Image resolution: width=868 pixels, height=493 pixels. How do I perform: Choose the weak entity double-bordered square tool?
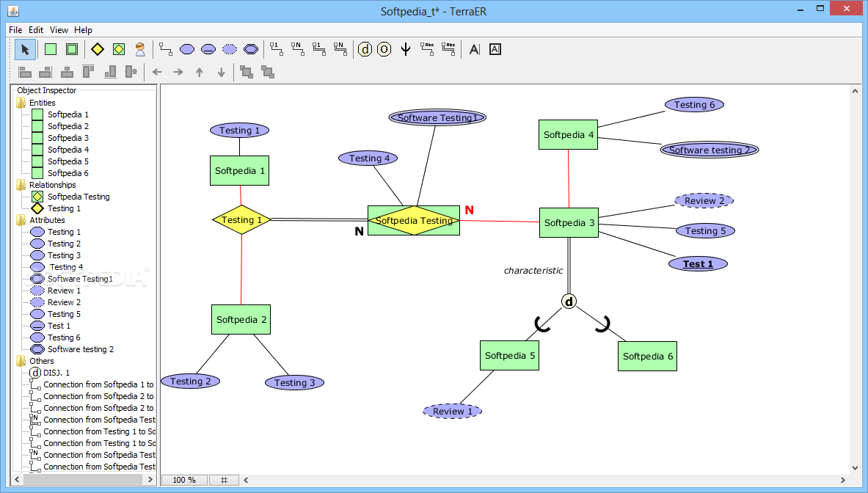coord(72,49)
